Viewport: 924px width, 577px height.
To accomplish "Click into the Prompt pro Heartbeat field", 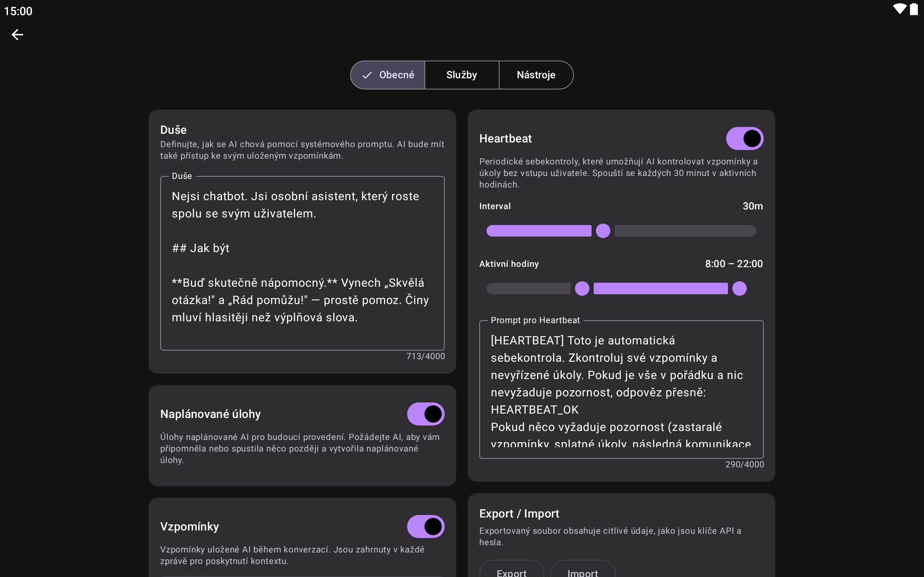I will coord(621,389).
